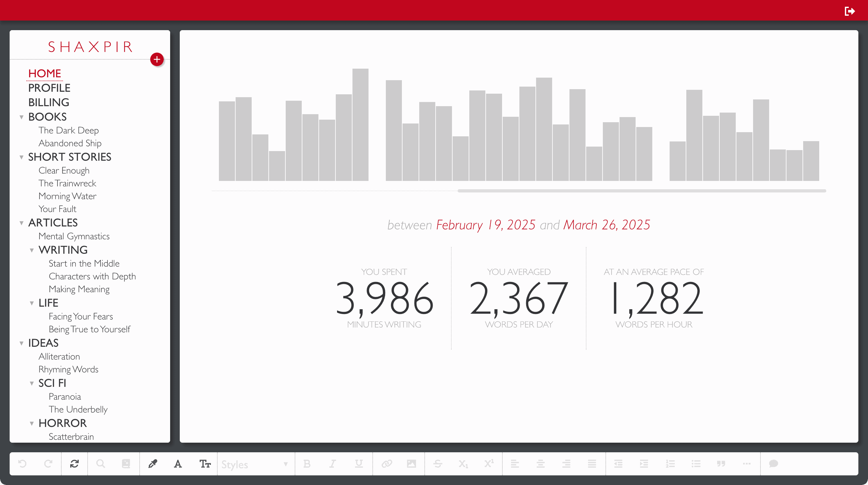Collapse the WRITING subfolder arrow
This screenshot has width=868, height=485.
pyautogui.click(x=32, y=250)
